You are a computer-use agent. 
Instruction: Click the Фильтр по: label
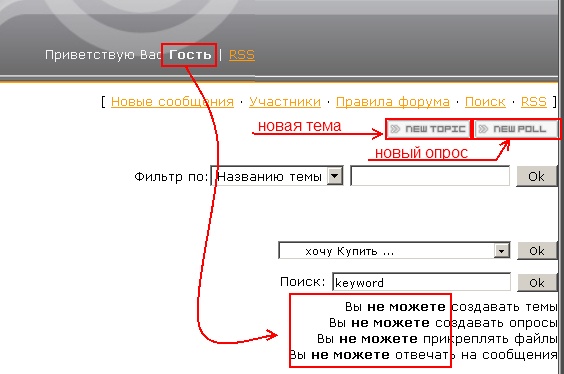point(171,177)
